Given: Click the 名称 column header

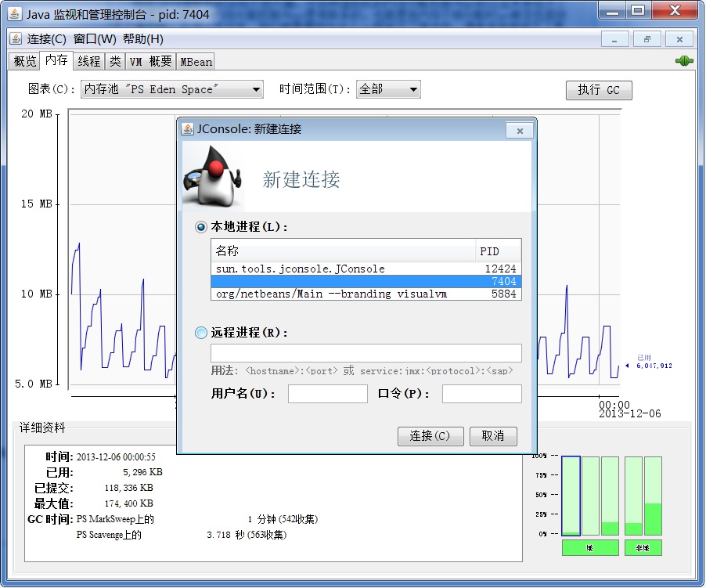Looking at the screenshot, I should coord(343,251).
